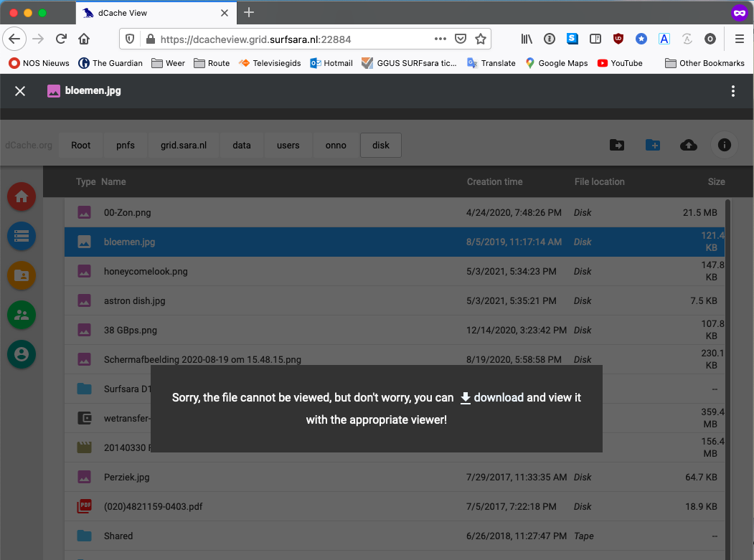Click the Type column header

tap(85, 181)
